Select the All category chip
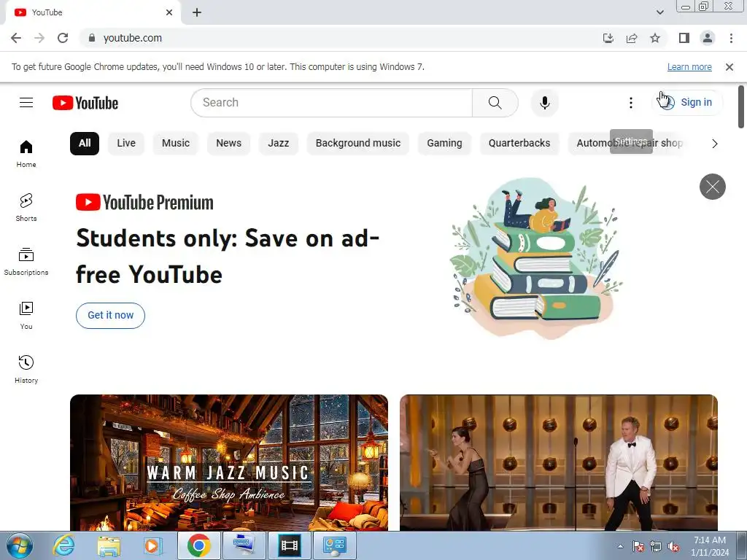Screen dimensions: 747x560 coord(85,144)
